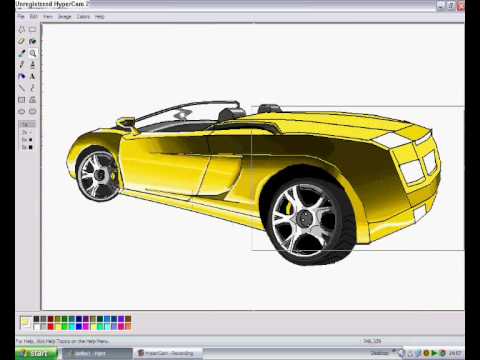
Task: Pick the light gray color swatch
Action: [x=43, y=326]
